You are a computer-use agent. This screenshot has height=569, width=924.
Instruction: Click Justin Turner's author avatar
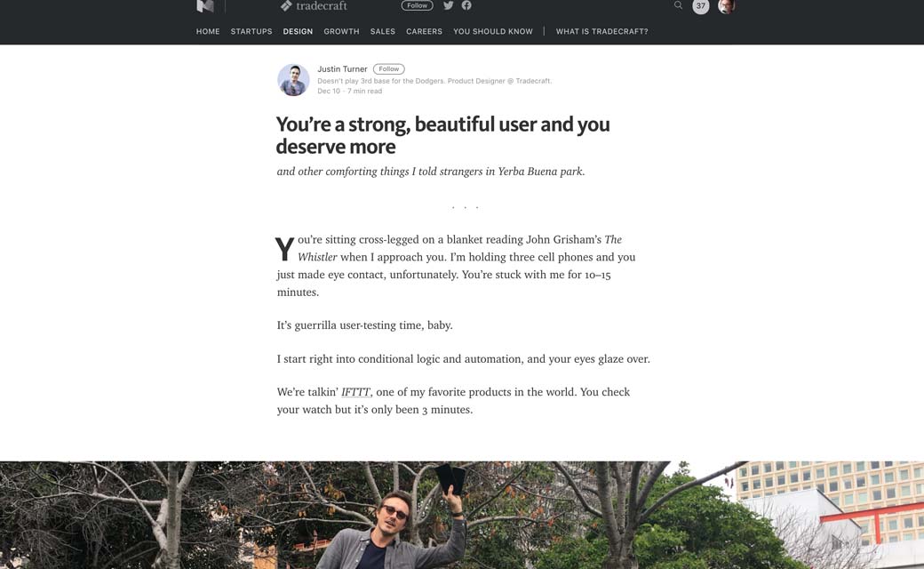(293, 80)
